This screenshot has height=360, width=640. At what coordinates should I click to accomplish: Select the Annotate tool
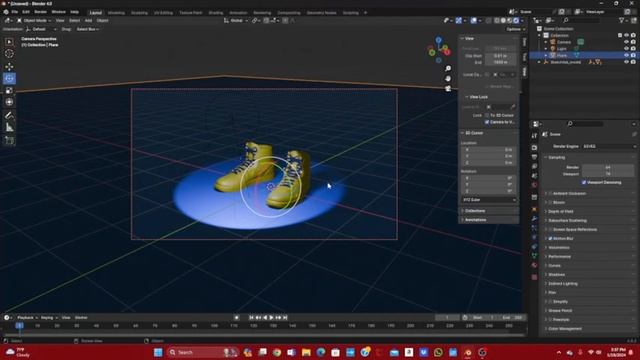click(9, 116)
